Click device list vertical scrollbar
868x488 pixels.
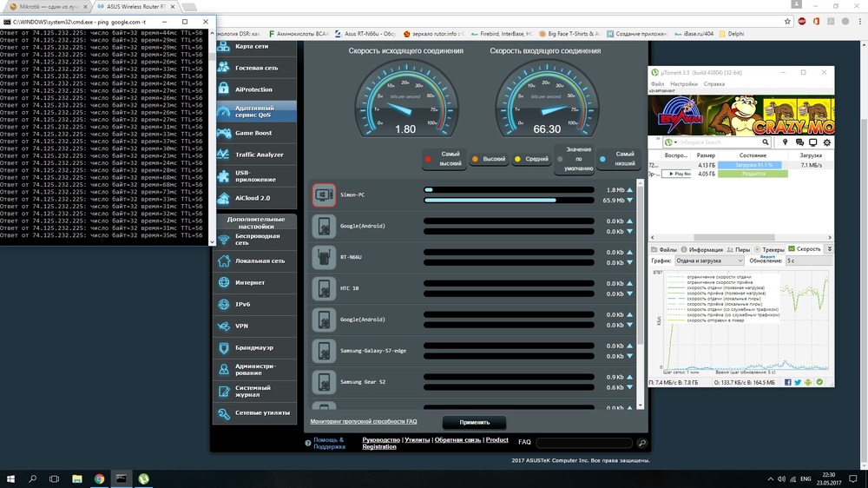pos(641,293)
